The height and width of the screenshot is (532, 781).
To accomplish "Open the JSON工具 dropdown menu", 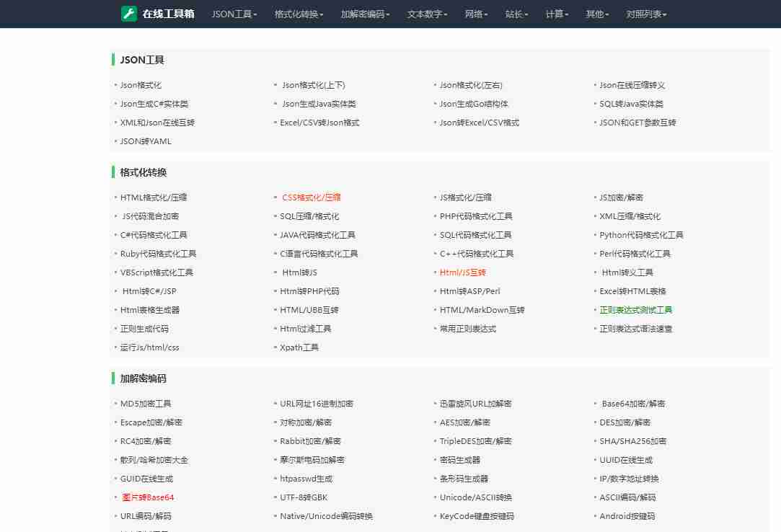I will [232, 13].
